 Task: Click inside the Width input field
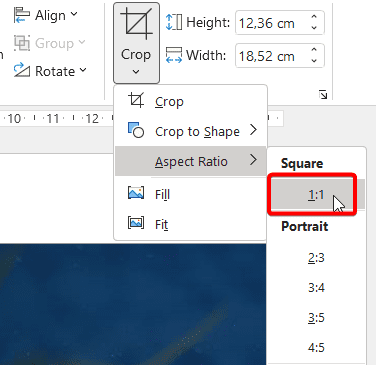(272, 56)
